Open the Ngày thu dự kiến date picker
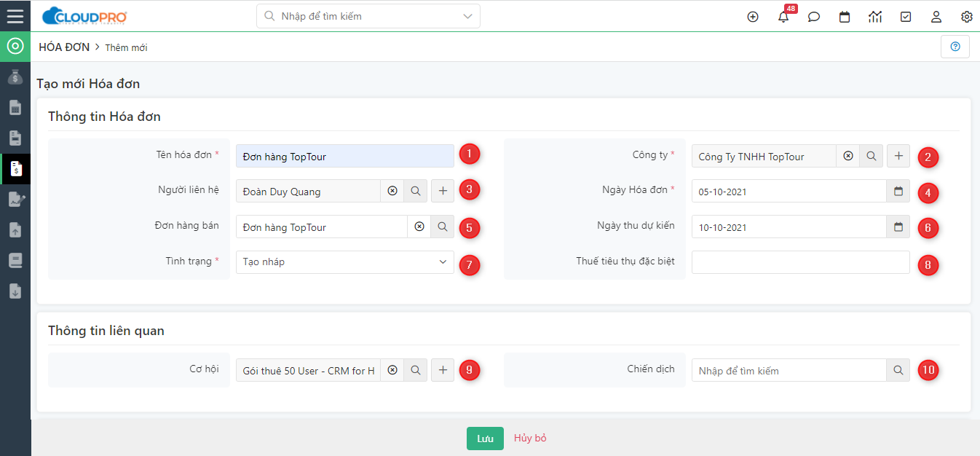 [898, 227]
